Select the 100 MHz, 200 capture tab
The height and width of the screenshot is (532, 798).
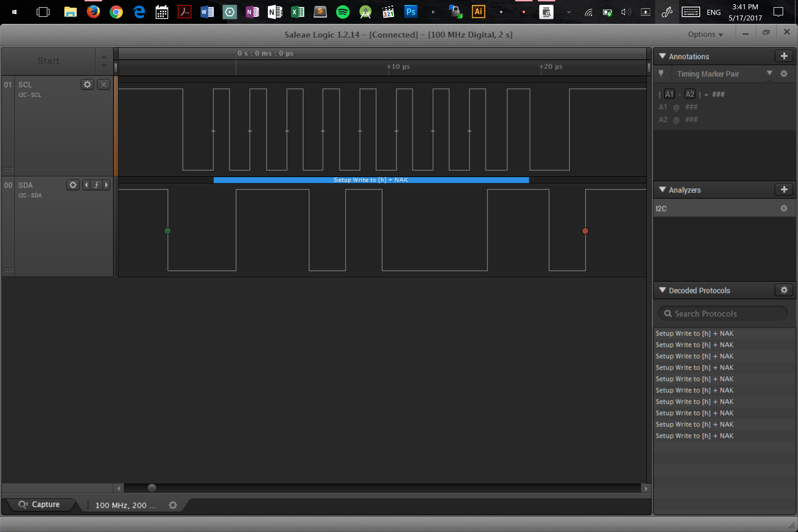125,505
